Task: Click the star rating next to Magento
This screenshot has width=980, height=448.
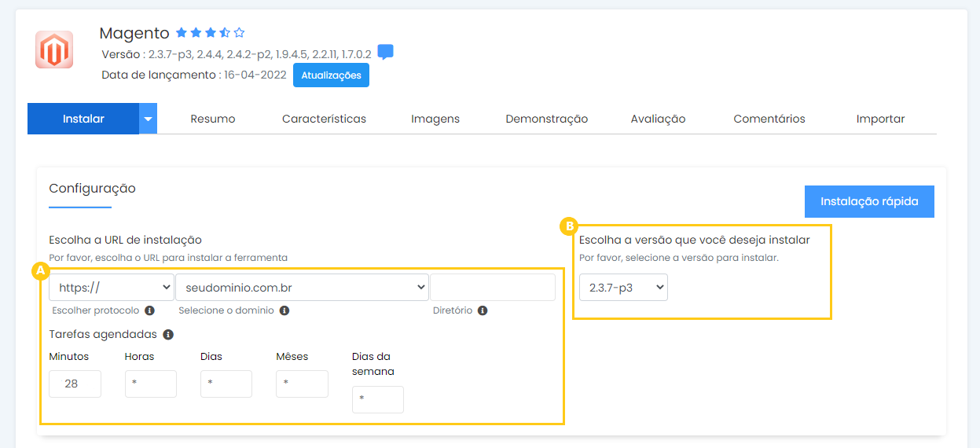Action: [x=210, y=32]
